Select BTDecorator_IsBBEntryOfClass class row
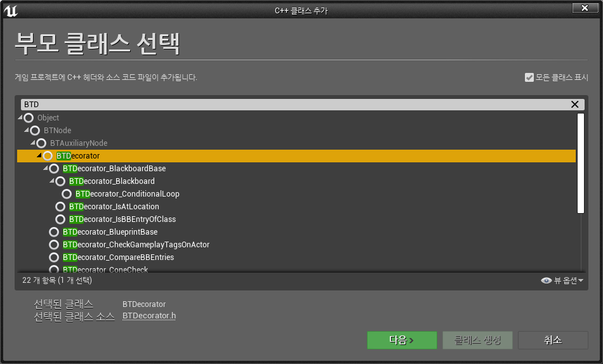This screenshot has height=364, width=603. (x=296, y=219)
